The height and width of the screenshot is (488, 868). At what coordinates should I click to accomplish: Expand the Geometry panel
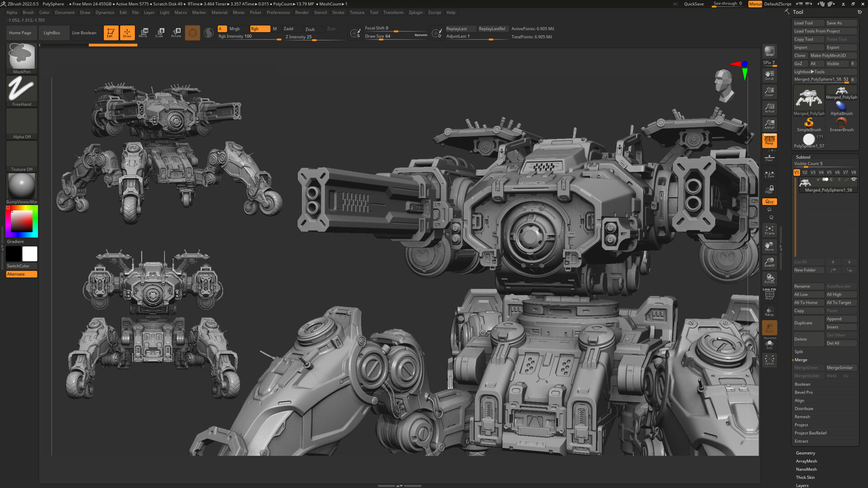805,453
